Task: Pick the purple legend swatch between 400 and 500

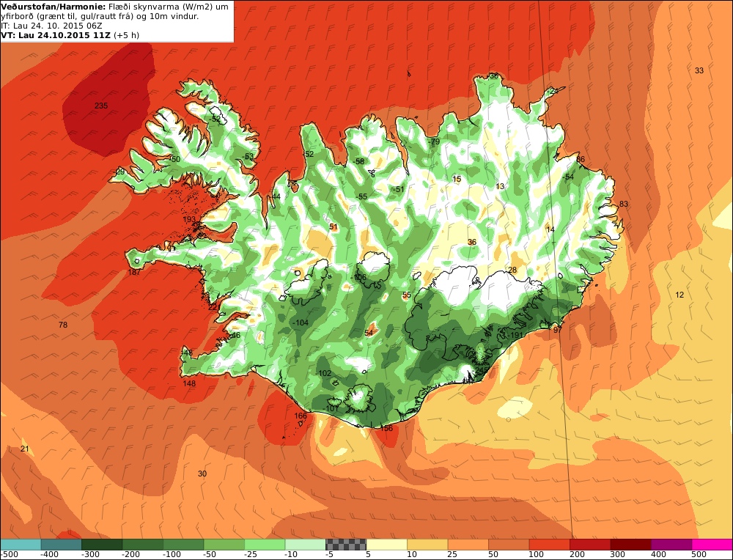Action: click(671, 545)
